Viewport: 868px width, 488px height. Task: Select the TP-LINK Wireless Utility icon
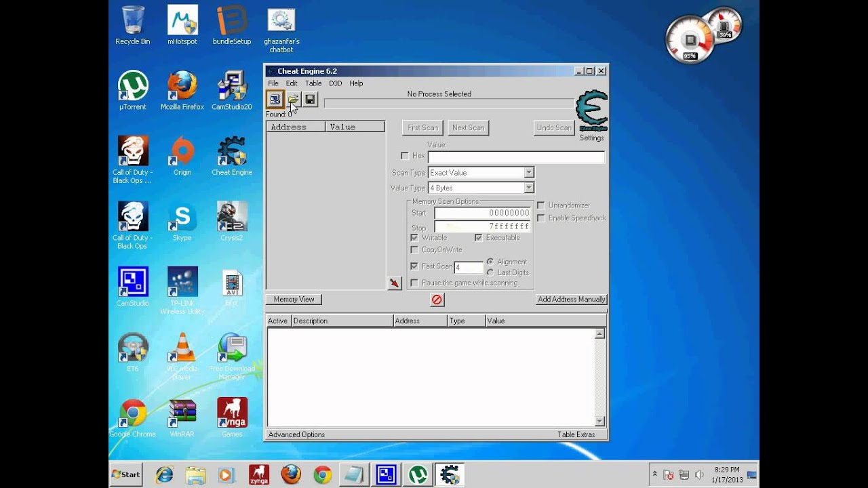click(182, 291)
